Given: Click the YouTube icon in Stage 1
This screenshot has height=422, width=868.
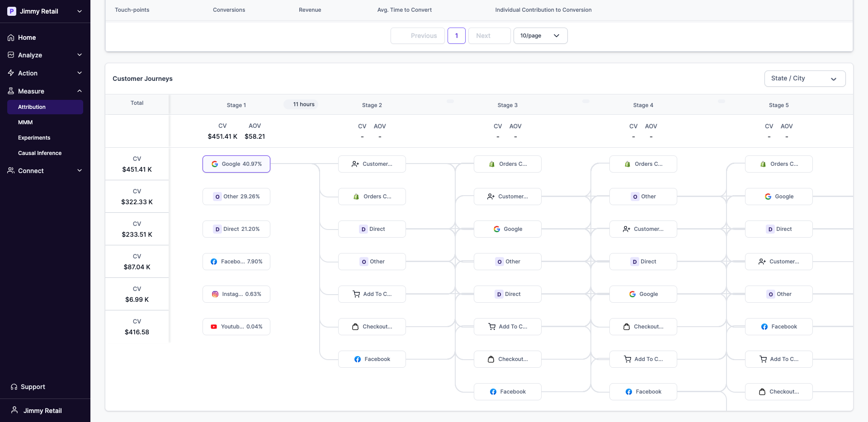Looking at the screenshot, I should coord(214,326).
